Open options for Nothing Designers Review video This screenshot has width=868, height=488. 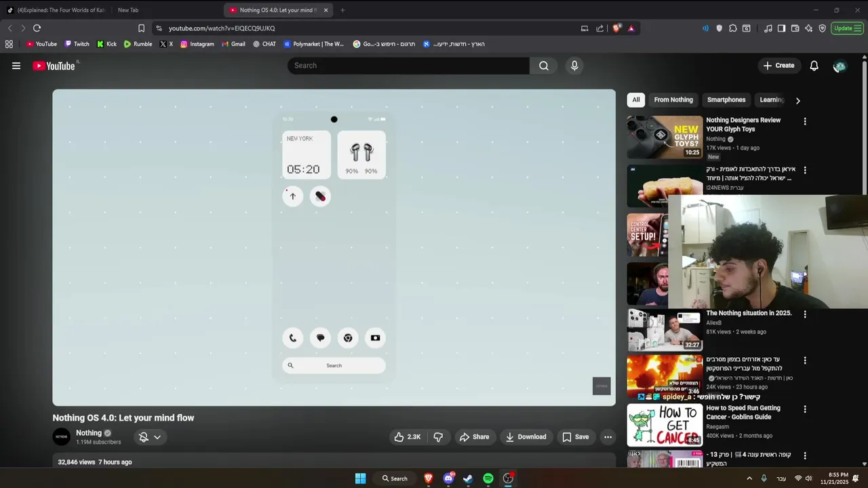805,121
